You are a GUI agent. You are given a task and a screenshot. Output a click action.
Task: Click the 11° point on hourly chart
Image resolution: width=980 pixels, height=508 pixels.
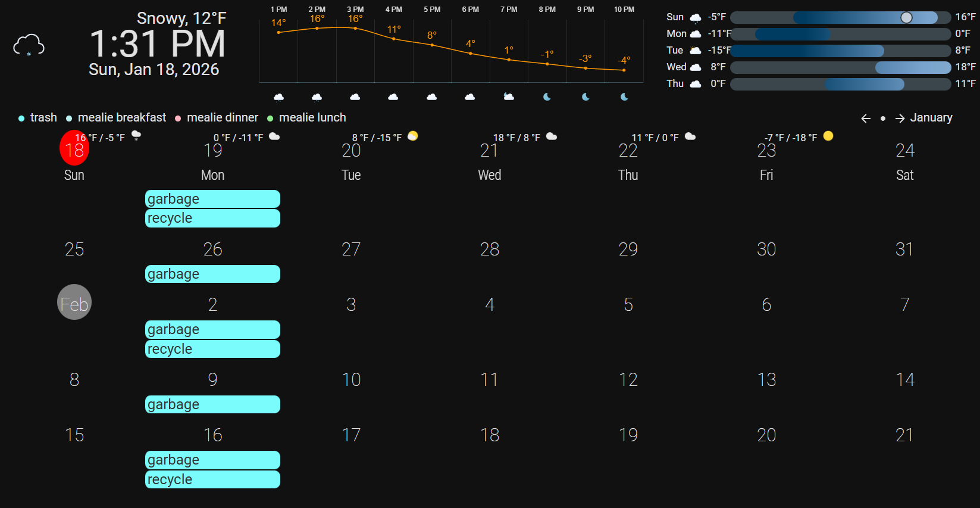(393, 39)
